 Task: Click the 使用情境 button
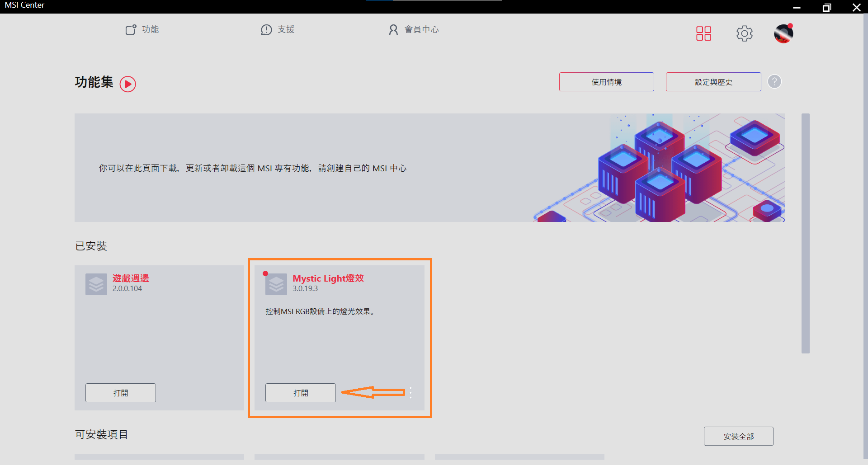point(606,82)
